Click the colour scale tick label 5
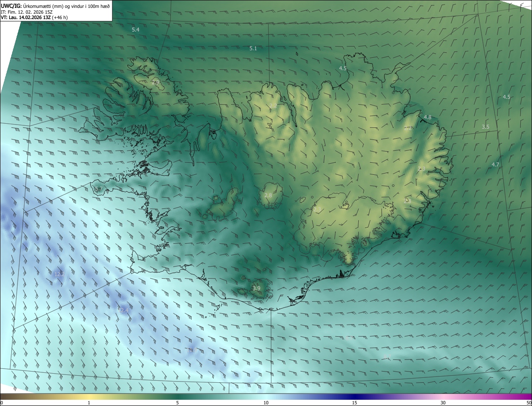532x406 pixels. (177, 403)
